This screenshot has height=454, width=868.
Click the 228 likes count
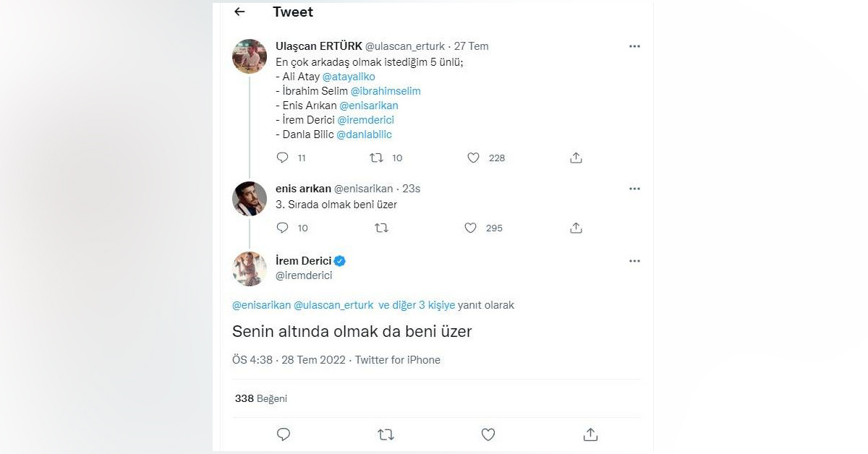pyautogui.click(x=497, y=158)
